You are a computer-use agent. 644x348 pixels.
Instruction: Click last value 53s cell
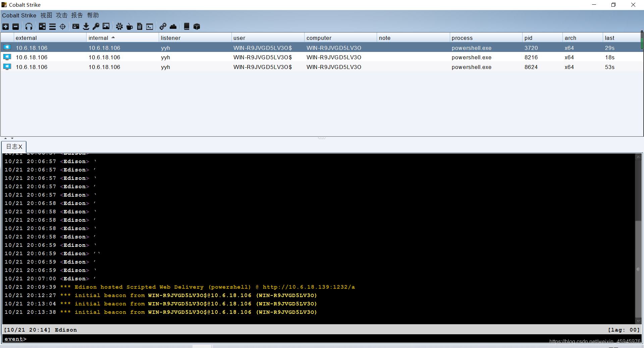click(610, 67)
